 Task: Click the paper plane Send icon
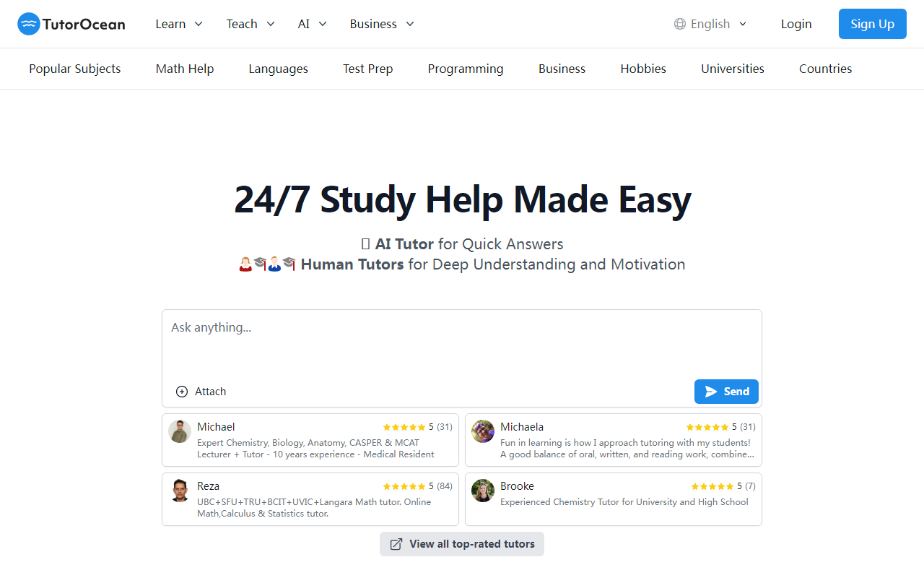click(711, 392)
